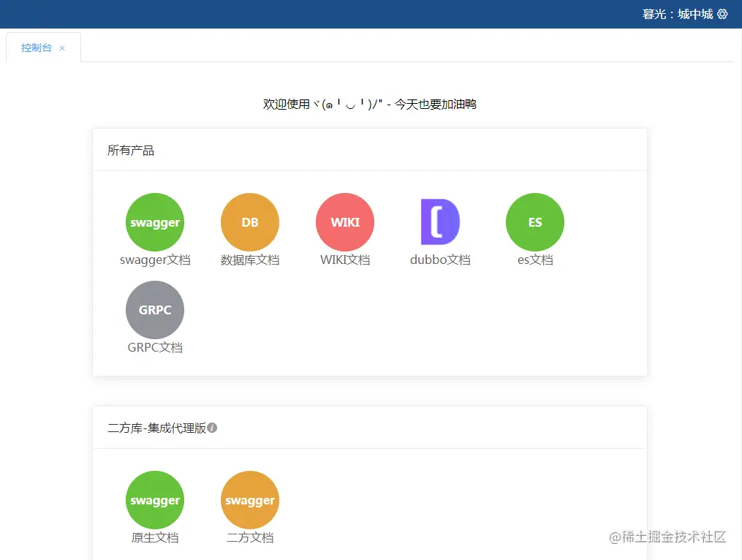Open the green swagger文档 product icon
This screenshot has width=742, height=560.
coord(155,222)
